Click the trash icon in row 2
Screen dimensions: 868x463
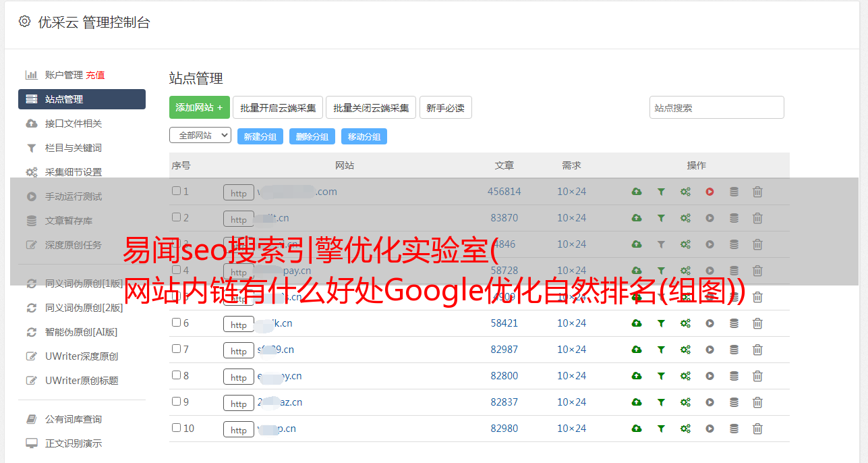pos(757,218)
